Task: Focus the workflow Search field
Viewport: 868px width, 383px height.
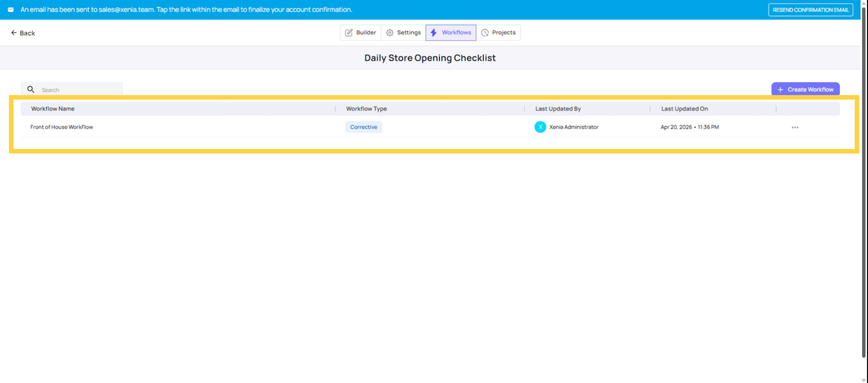Action: click(x=72, y=89)
